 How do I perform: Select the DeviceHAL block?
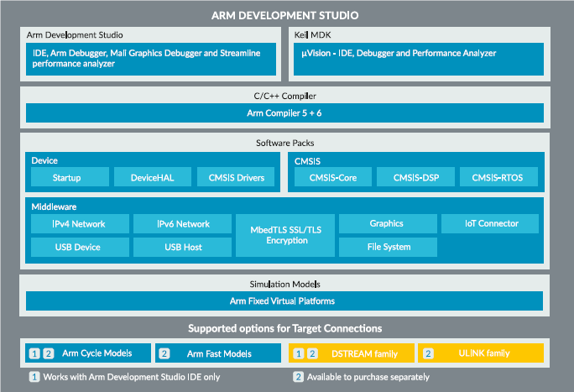[x=152, y=177]
